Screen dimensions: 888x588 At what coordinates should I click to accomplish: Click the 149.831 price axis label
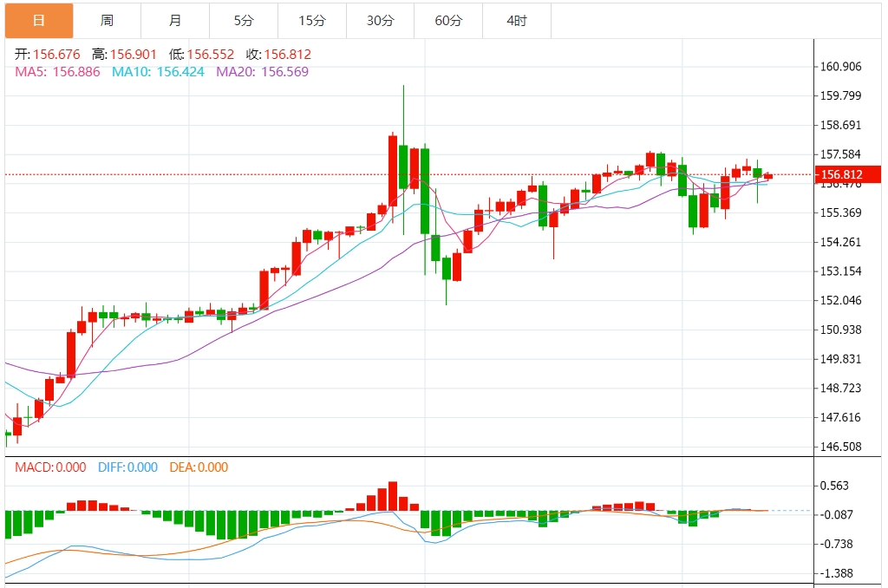841,359
